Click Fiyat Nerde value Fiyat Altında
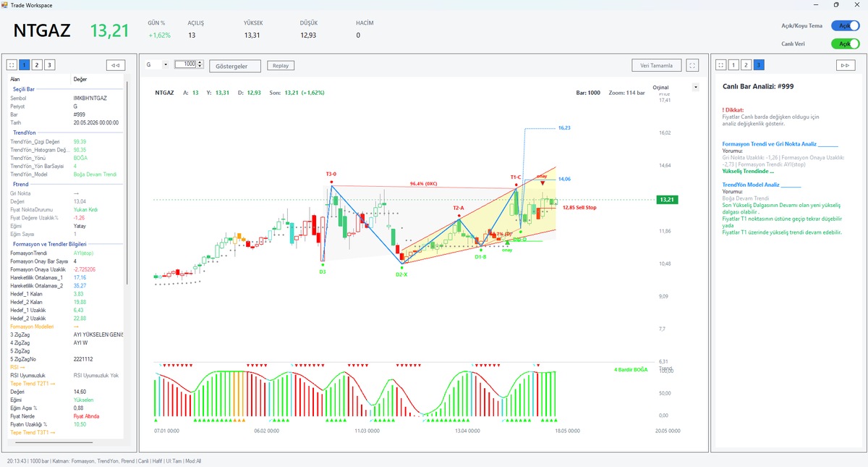 pos(87,416)
